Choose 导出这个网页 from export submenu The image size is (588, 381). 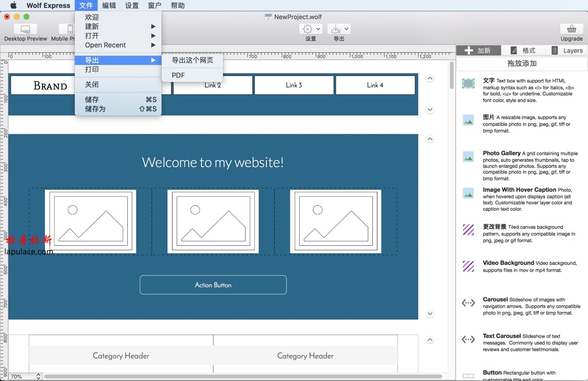(x=192, y=60)
